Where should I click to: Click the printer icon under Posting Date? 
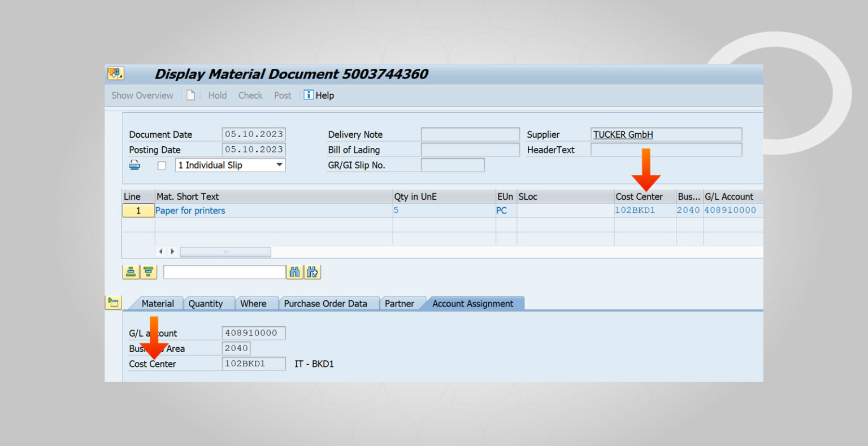pos(134,165)
